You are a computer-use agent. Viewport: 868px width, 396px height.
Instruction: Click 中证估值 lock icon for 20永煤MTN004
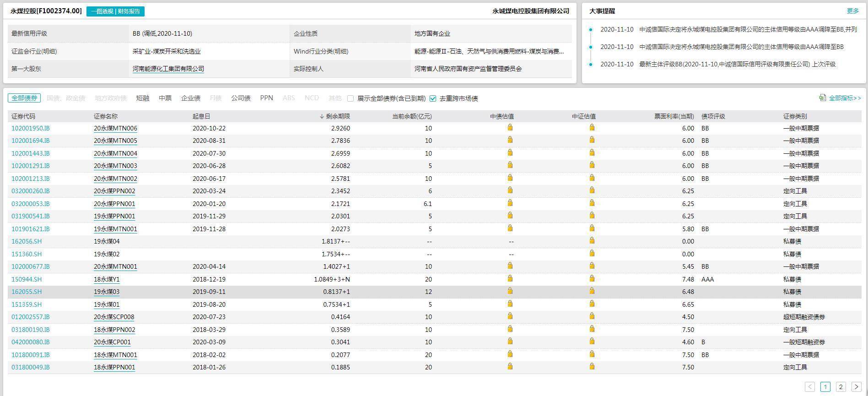coord(592,153)
